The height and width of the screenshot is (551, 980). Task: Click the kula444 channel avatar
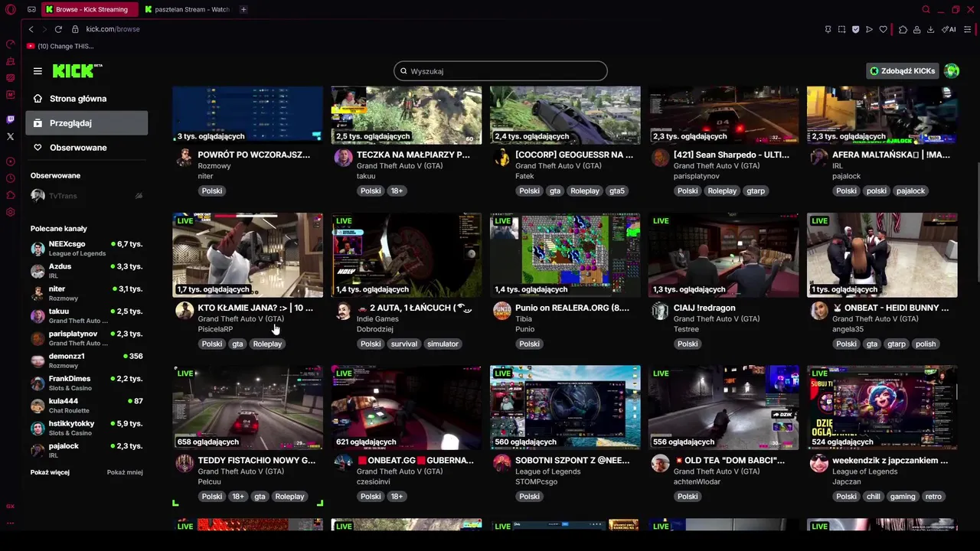38,406
